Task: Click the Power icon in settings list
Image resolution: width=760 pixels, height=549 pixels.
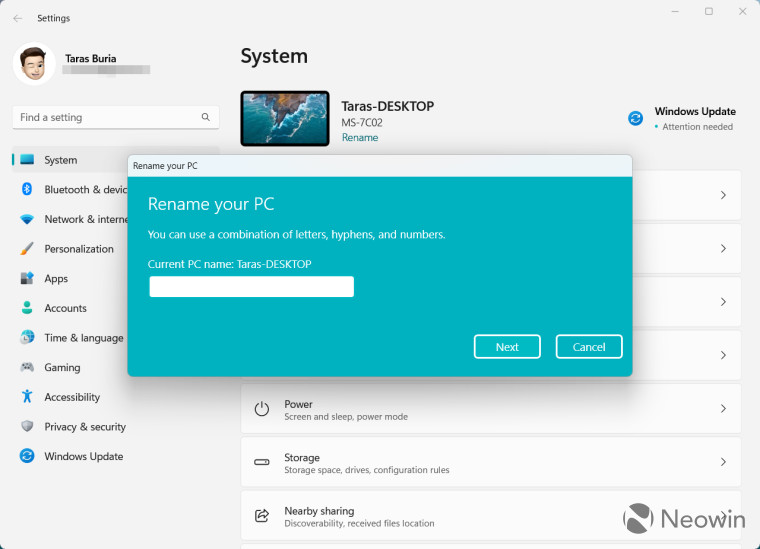Action: pos(262,409)
